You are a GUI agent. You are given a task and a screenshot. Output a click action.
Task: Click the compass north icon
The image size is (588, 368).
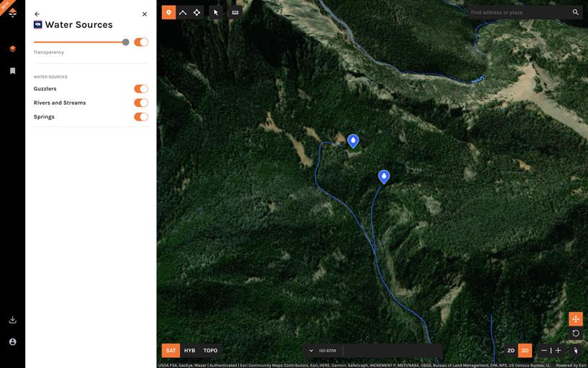pyautogui.click(x=576, y=350)
